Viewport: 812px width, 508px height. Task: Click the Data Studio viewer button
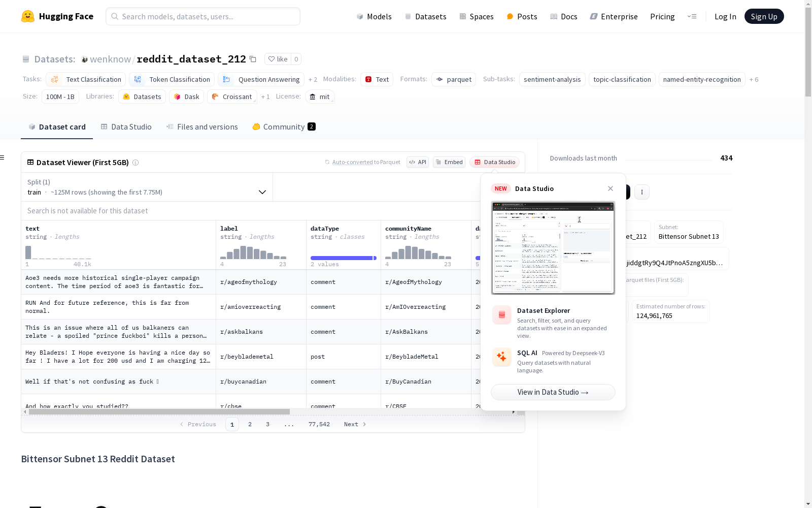[495, 162]
